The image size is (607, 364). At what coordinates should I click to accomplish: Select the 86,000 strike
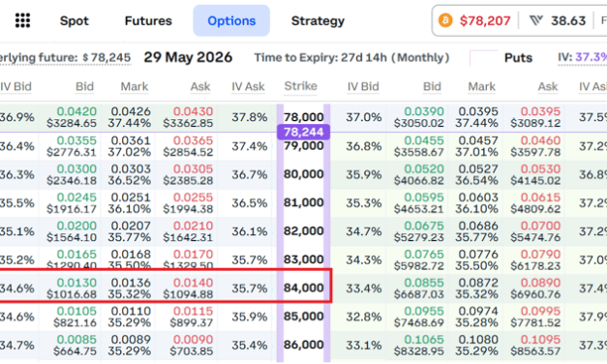point(304,345)
